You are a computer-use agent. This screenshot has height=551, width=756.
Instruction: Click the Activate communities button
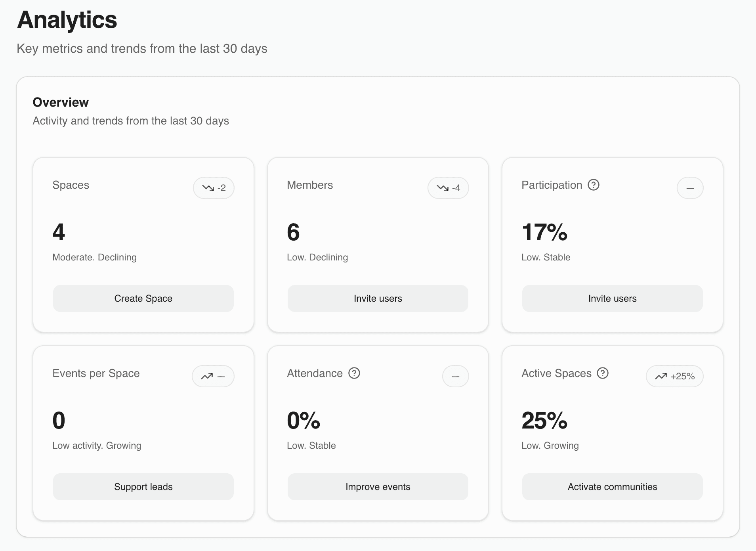(613, 487)
